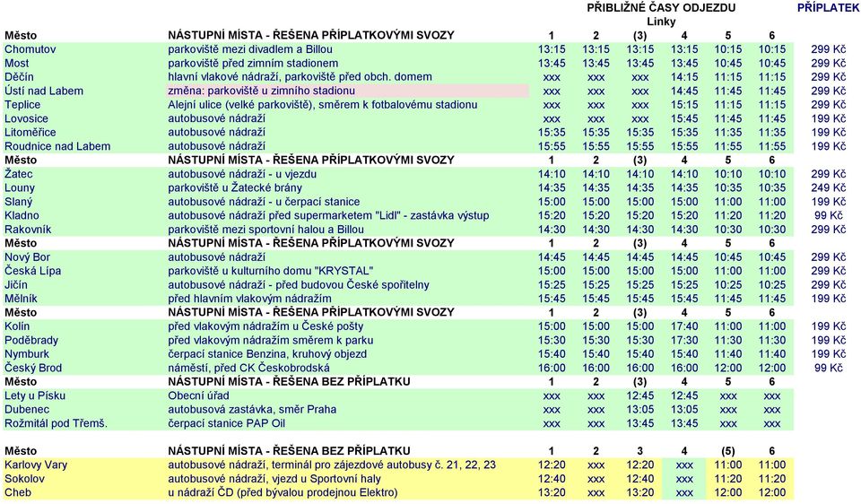Click the Kolín city cell
The image size is (861, 504).
pyautogui.click(x=17, y=326)
